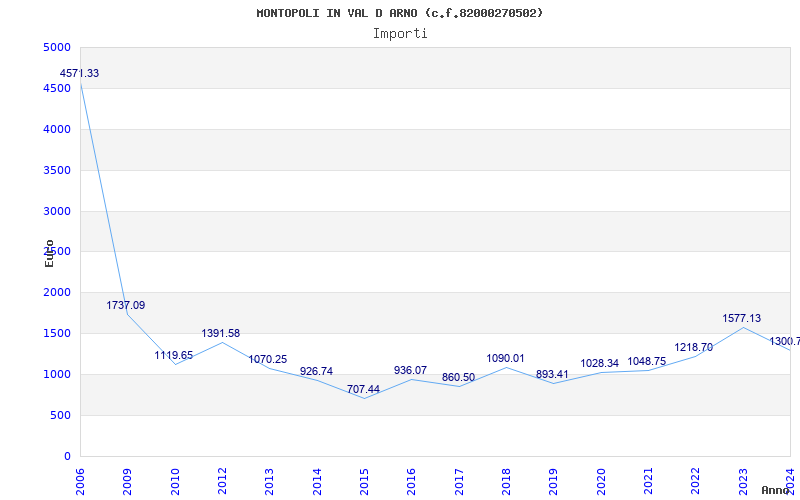Click the y-axis value 1500
Image resolution: width=800 pixels, height=500 pixels.
tap(57, 333)
